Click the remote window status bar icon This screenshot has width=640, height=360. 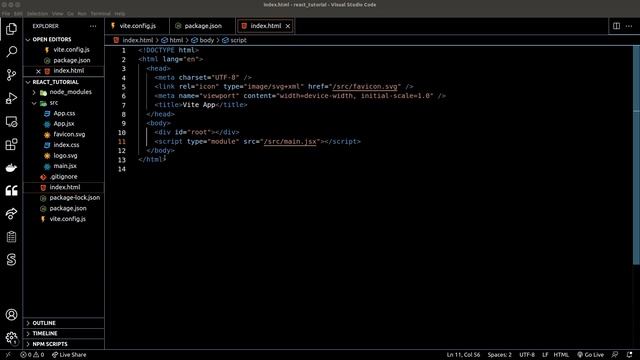pyautogui.click(x=8, y=355)
